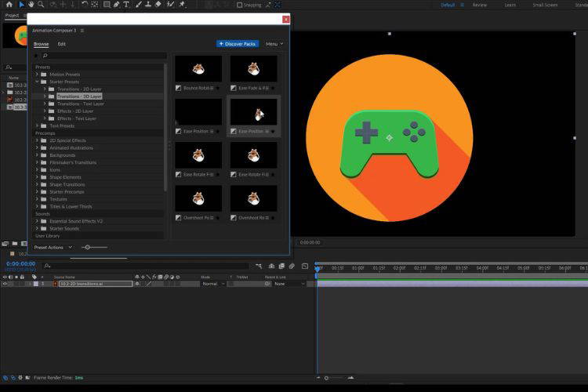Screen dimensions: 588x392
Task: Click the Ease Fade preset apply icon
Action: [234, 88]
